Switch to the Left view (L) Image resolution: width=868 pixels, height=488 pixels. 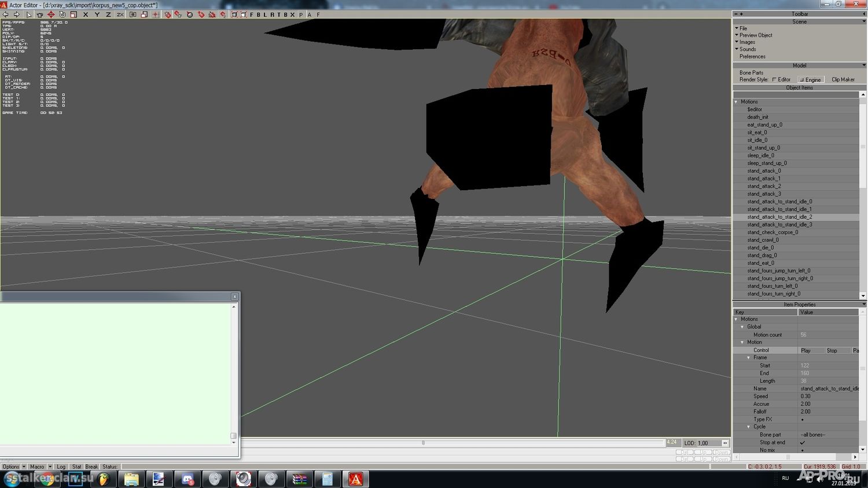click(x=265, y=14)
